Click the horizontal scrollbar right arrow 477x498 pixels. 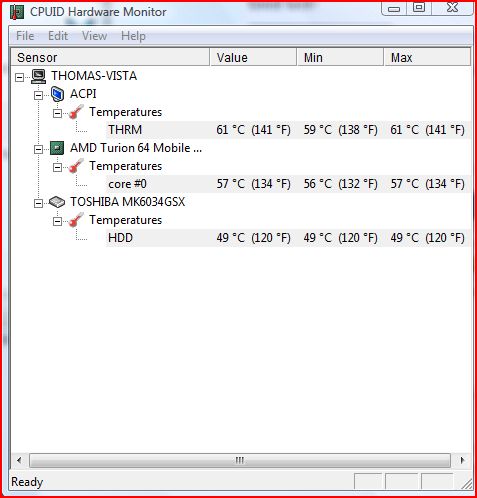[462, 460]
